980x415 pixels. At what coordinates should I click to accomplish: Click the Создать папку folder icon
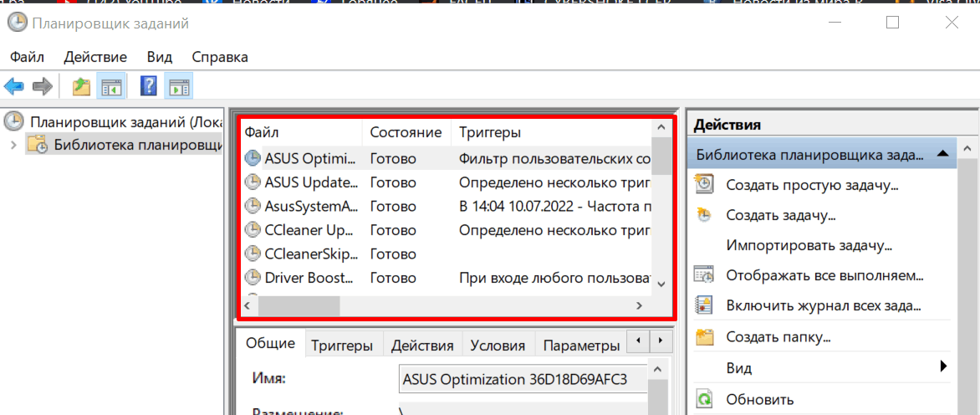point(704,337)
